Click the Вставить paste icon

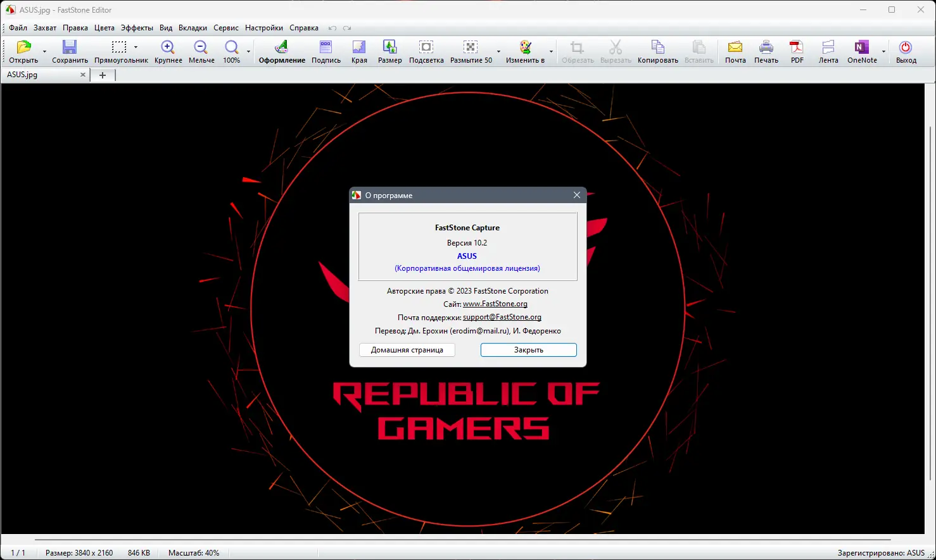699,47
